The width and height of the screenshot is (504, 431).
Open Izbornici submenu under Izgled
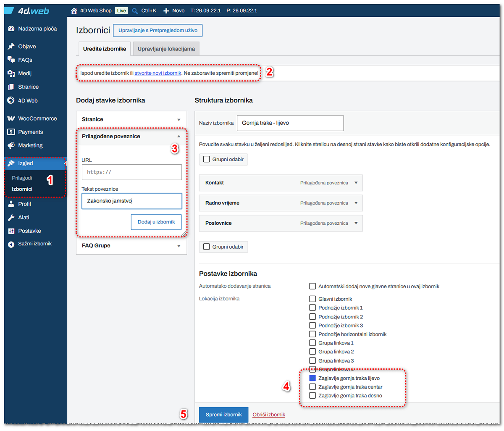click(x=22, y=189)
